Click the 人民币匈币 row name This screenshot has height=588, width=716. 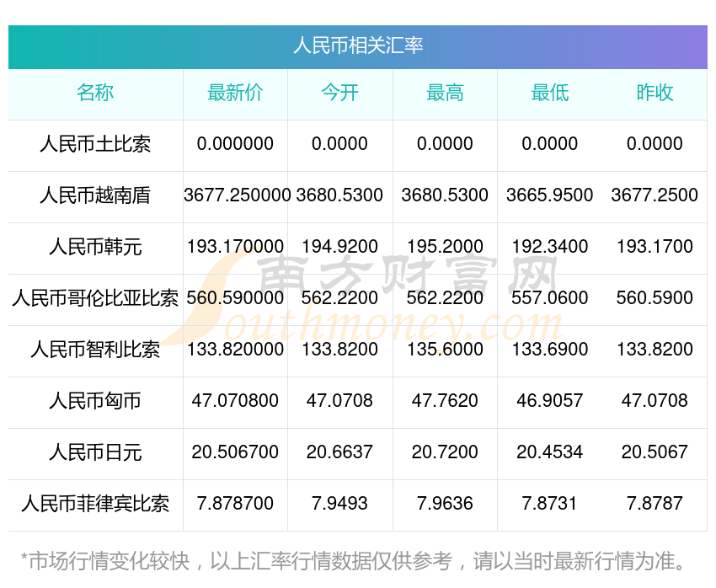[95, 401]
